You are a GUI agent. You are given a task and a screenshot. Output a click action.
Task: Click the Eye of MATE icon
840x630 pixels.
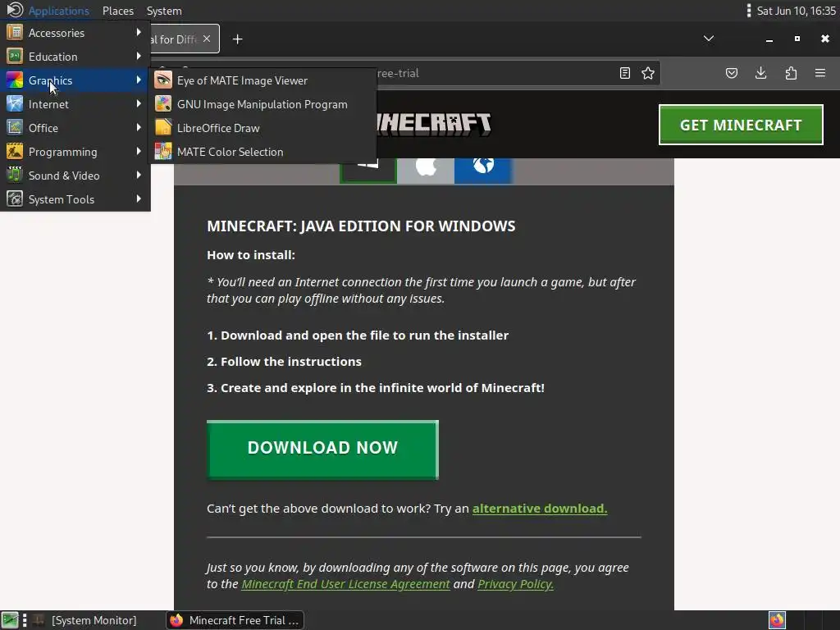coord(163,80)
